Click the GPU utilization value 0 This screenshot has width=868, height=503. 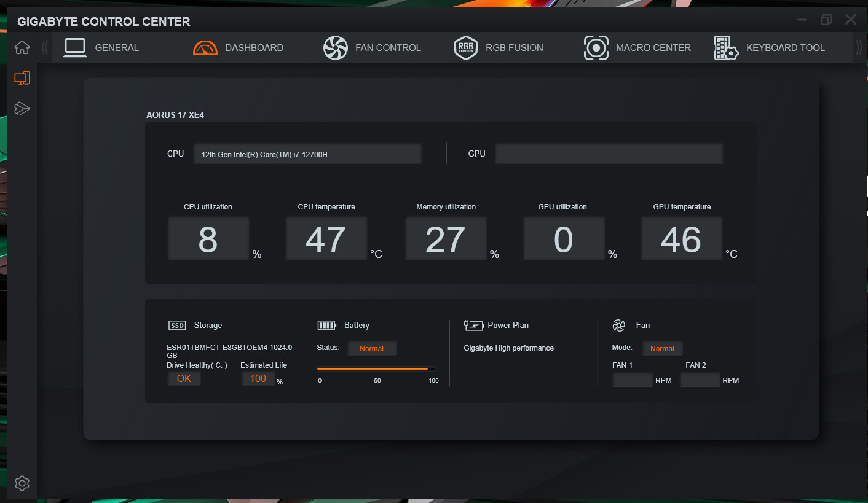tap(564, 239)
